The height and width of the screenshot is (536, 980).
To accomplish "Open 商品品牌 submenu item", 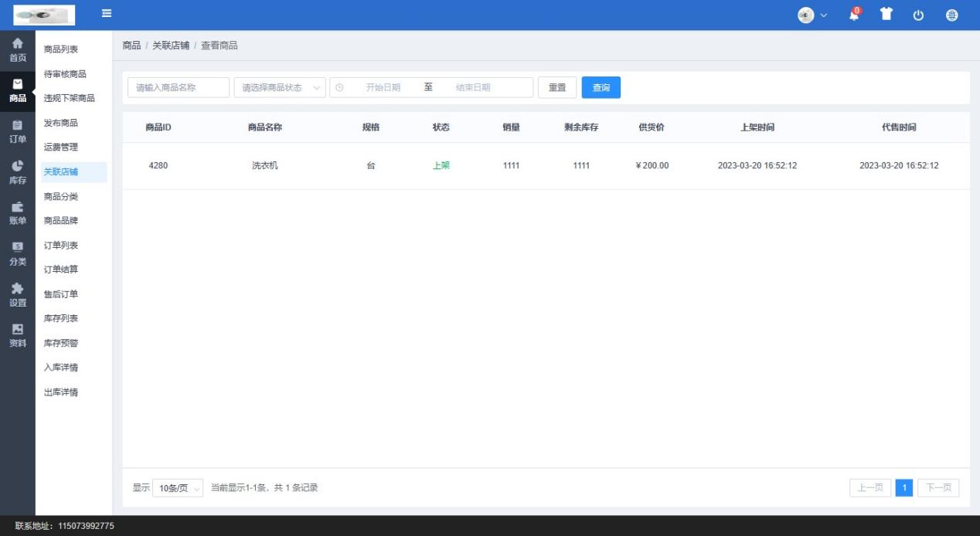I will [x=61, y=221].
